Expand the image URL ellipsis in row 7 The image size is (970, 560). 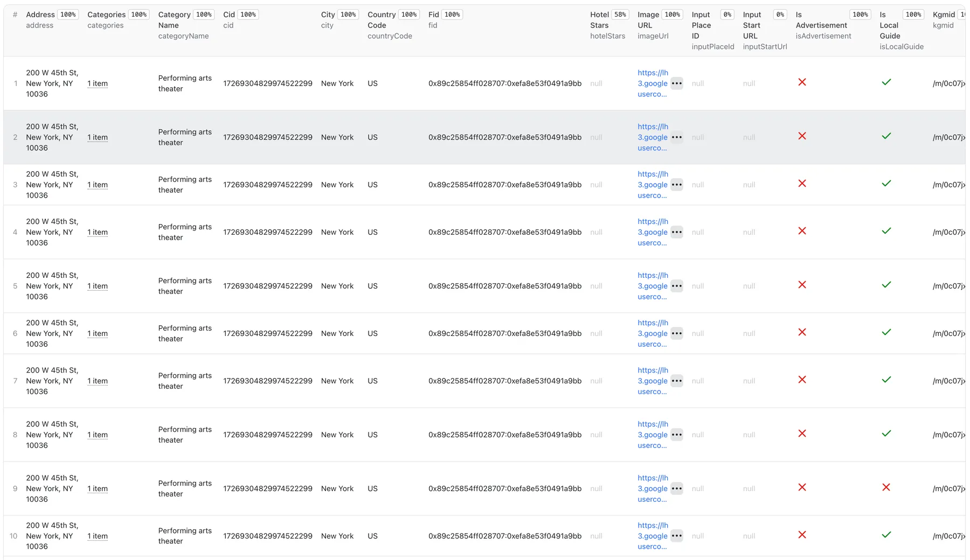pos(677,381)
